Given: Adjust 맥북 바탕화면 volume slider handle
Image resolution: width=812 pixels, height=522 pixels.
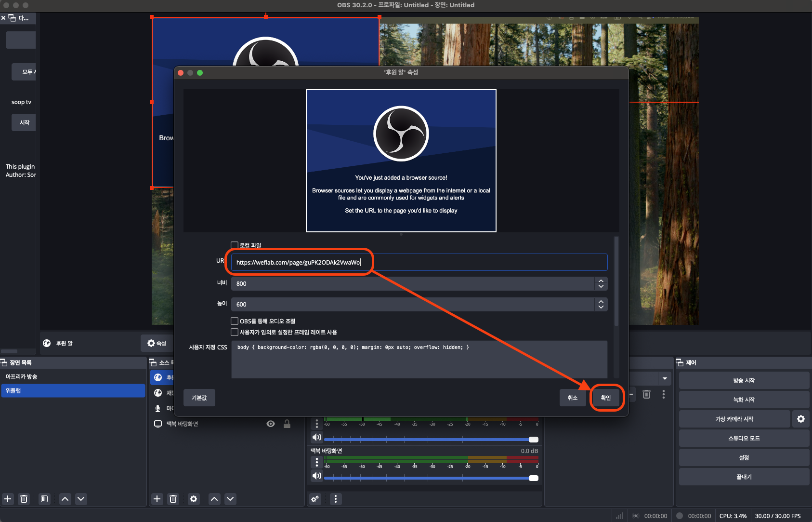Looking at the screenshot, I should pyautogui.click(x=533, y=478).
